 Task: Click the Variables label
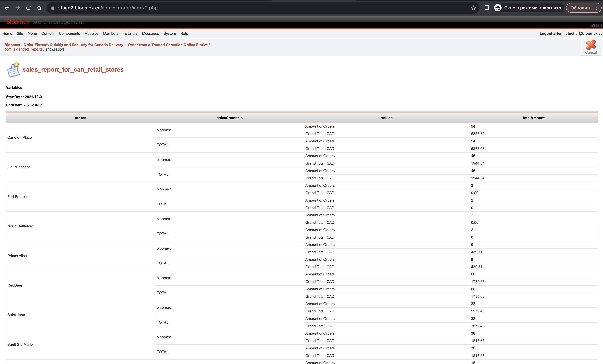coord(14,87)
